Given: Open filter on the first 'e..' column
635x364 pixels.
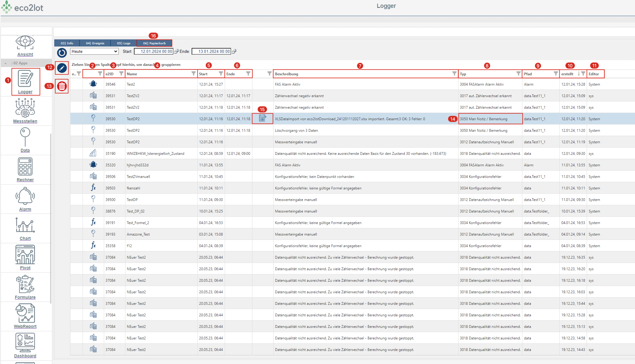Looking at the screenshot, I should click(79, 73).
